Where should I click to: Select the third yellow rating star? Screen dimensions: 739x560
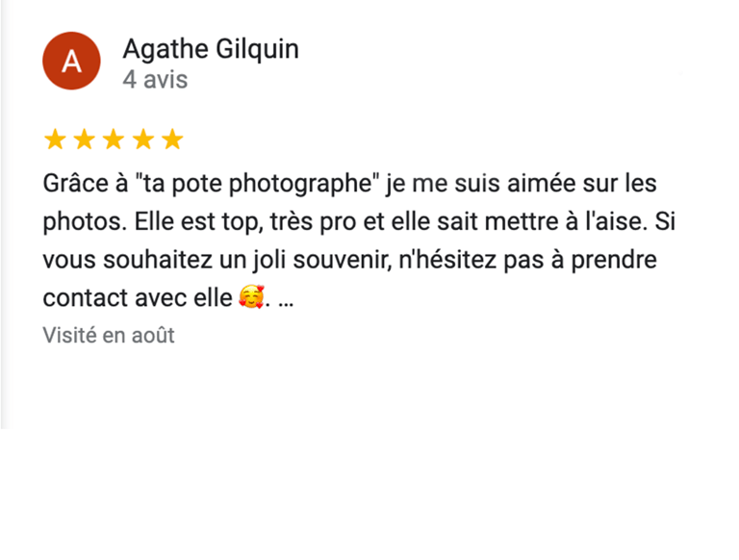(x=114, y=140)
